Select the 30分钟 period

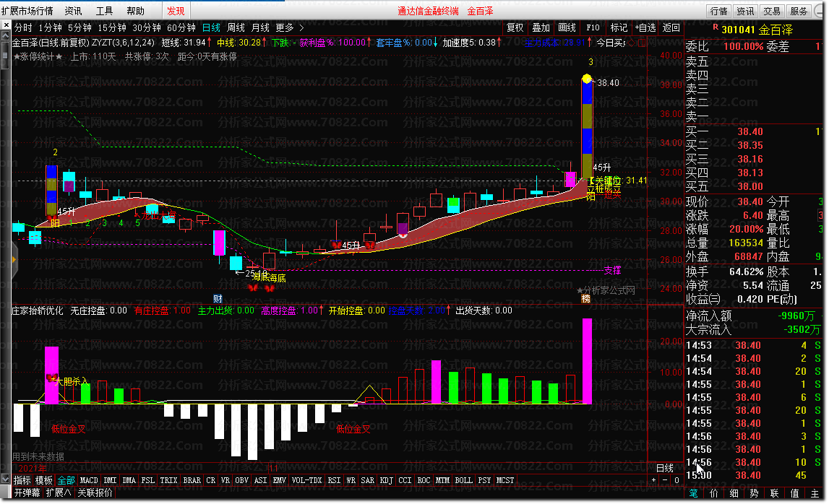147,27
